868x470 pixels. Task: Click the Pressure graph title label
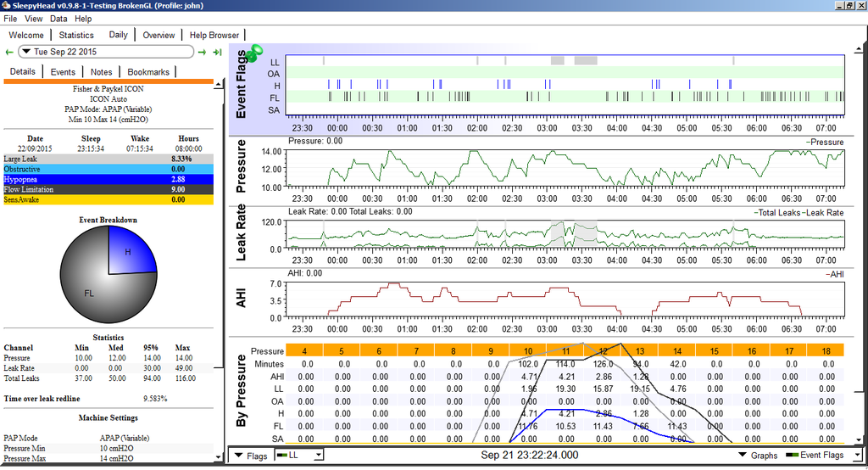[241, 166]
